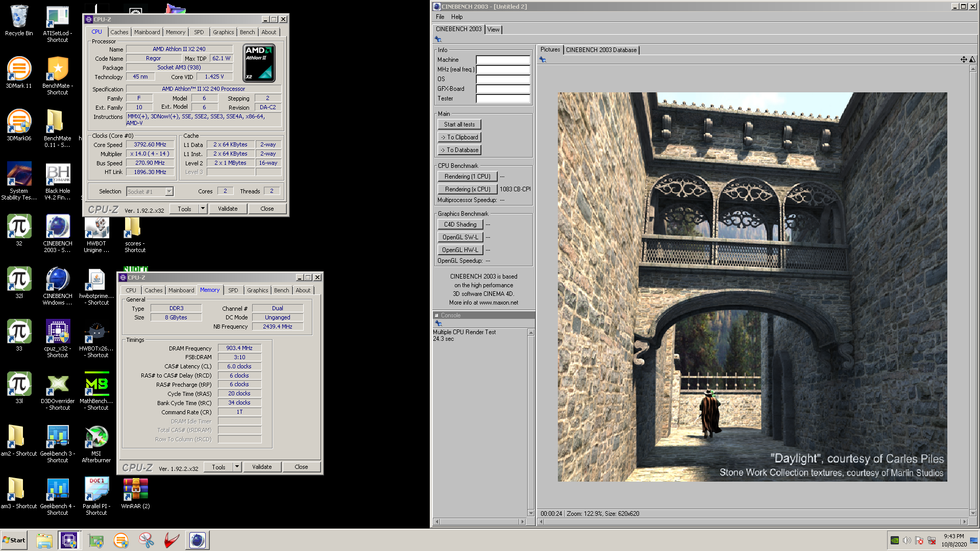Click the MHz (real freq.) input field
980x551 pixels.
tap(503, 69)
